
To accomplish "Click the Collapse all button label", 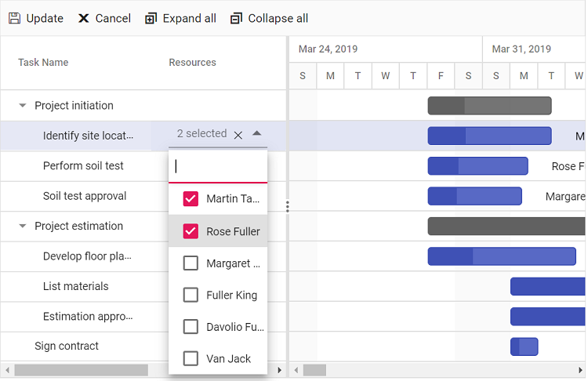I will (x=278, y=18).
